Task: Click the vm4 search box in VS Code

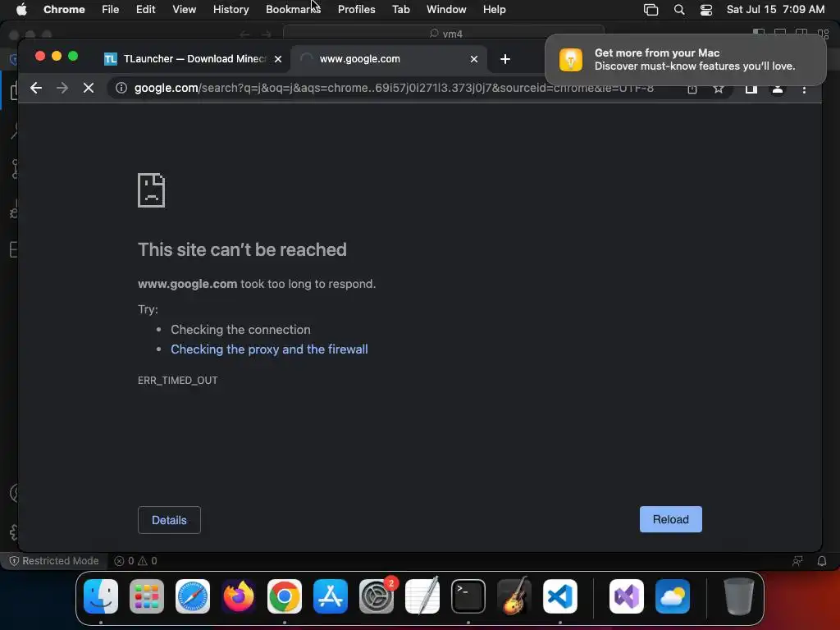Action: (x=444, y=34)
